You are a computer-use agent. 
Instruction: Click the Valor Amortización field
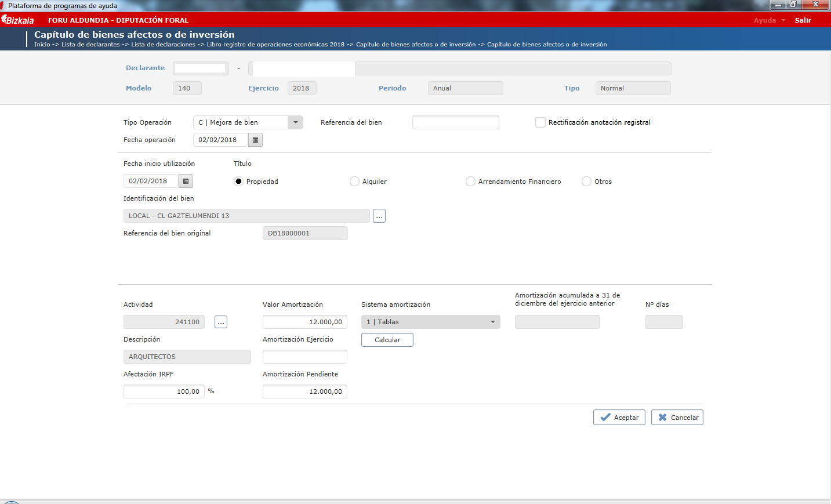305,322
